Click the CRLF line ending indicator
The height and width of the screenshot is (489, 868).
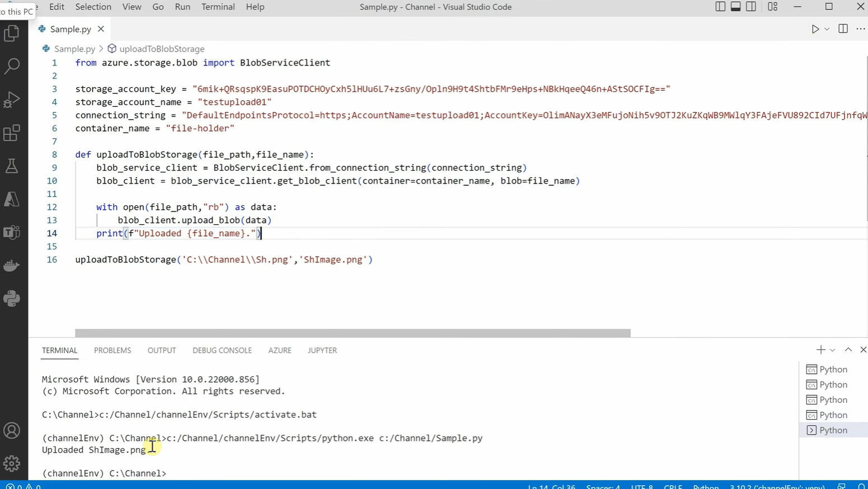pos(673,486)
